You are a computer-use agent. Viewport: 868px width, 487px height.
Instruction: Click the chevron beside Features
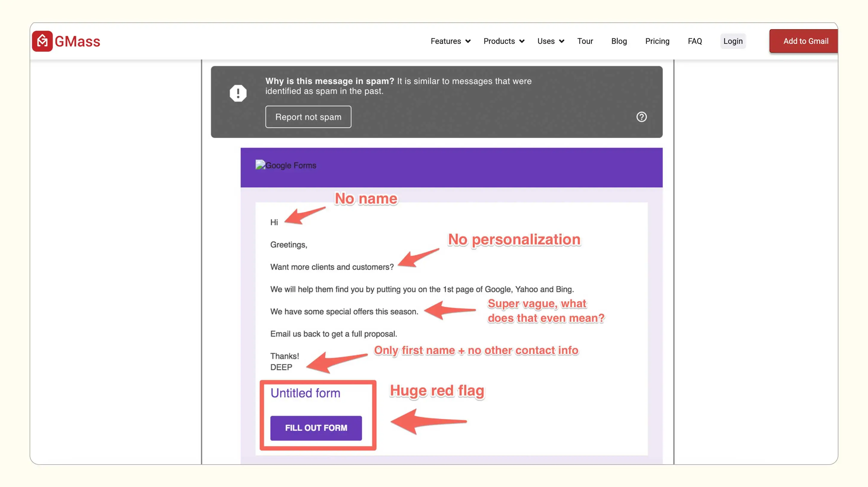coord(468,41)
